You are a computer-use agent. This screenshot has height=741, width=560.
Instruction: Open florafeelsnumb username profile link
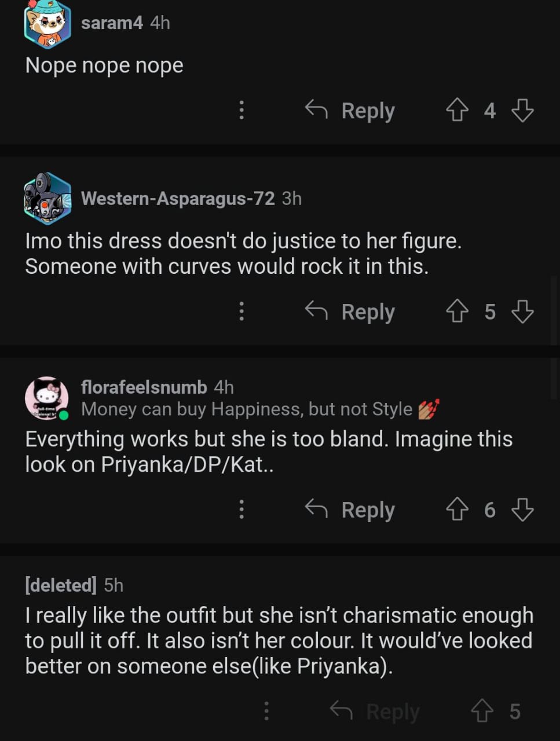click(x=144, y=387)
